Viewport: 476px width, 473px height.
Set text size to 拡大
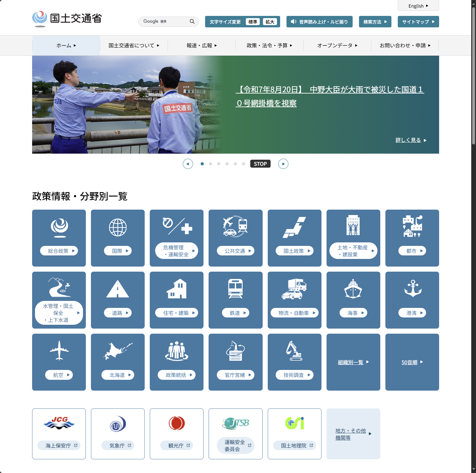[x=270, y=22]
